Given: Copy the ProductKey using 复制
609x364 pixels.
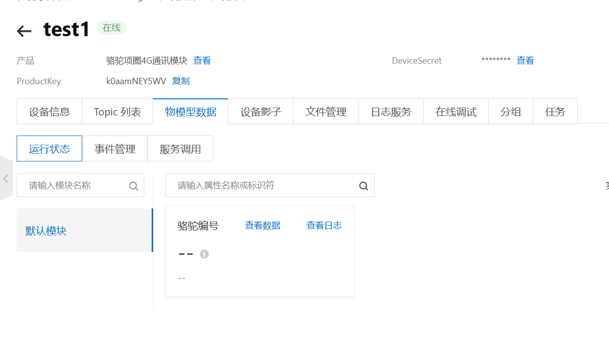Looking at the screenshot, I should tap(181, 81).
